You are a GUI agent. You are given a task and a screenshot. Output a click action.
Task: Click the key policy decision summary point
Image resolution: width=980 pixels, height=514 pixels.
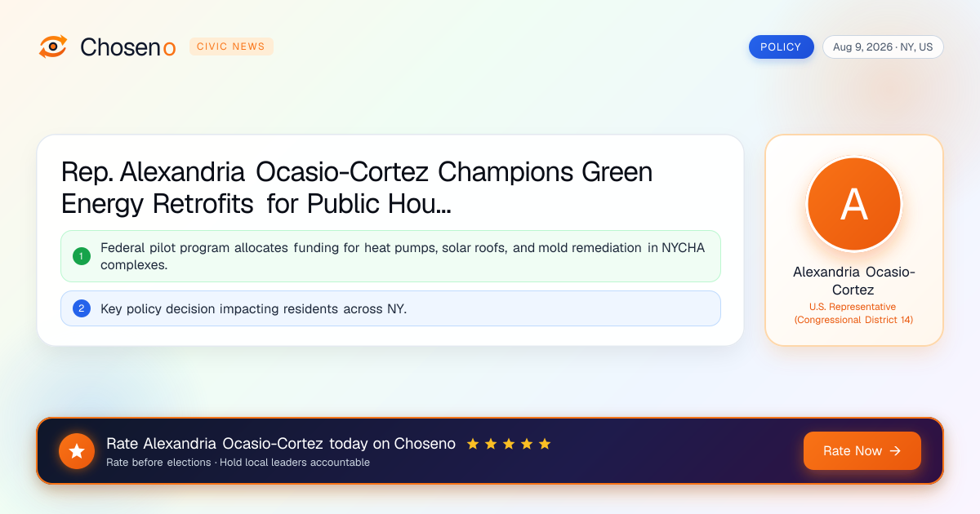(390, 308)
